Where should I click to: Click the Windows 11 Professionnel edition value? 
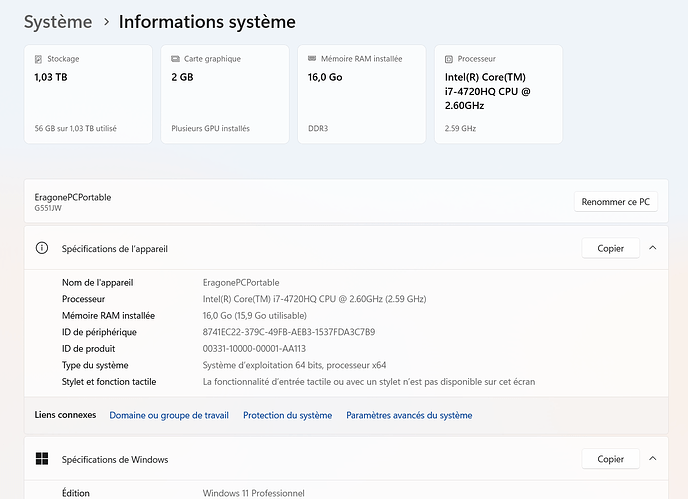254,493
